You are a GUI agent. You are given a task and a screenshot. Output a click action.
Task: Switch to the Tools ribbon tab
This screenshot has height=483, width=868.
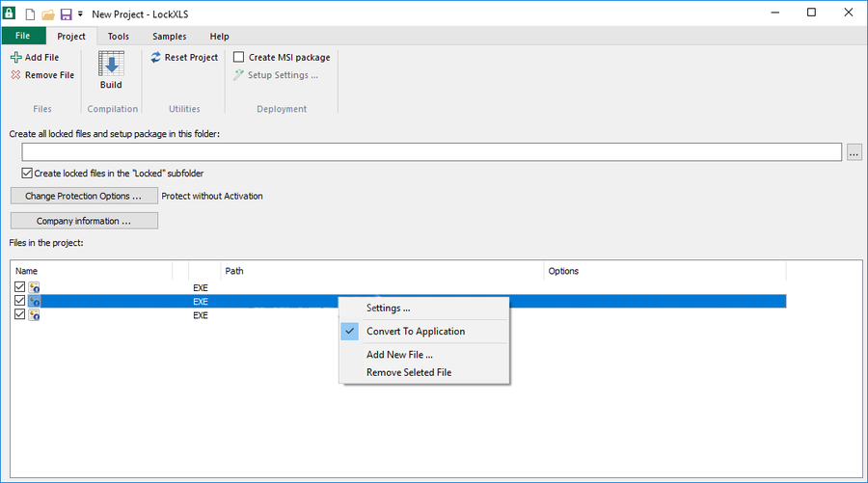coord(119,37)
